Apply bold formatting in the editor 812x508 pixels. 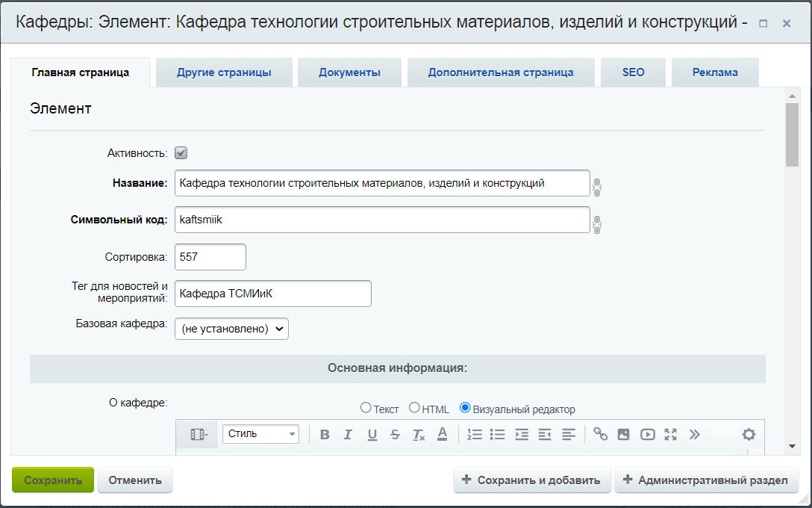[325, 435]
